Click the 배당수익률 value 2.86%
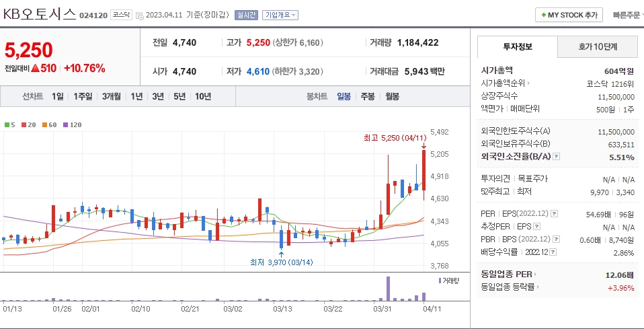Viewport: 644px width, 329px height. click(624, 253)
